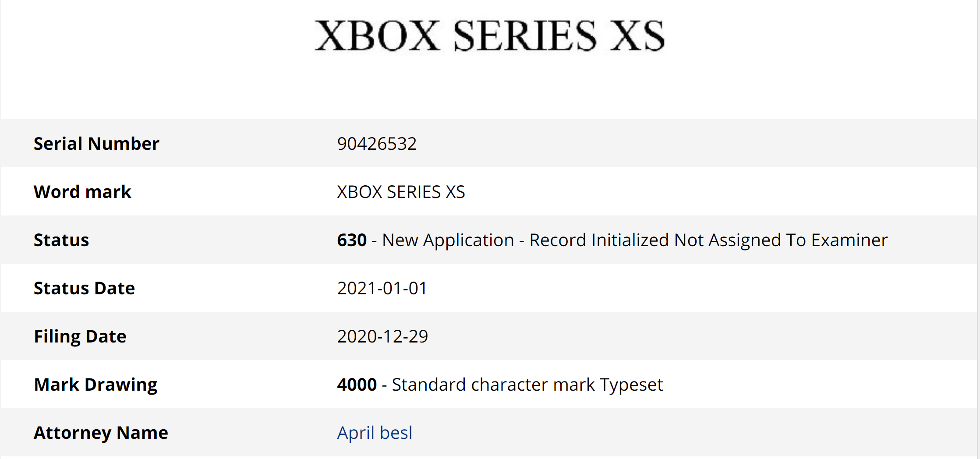The height and width of the screenshot is (459, 980).
Task: Open the April besl attorney link
Action: pos(375,433)
